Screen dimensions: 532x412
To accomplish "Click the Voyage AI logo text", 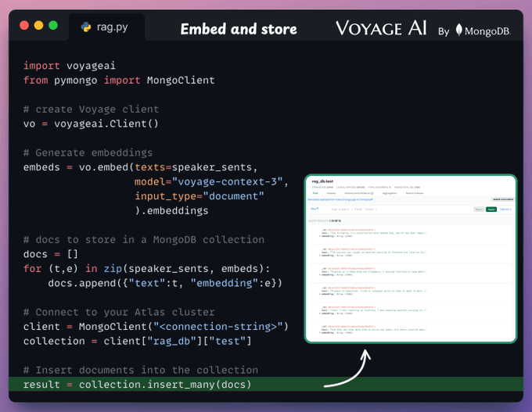I will (x=381, y=28).
